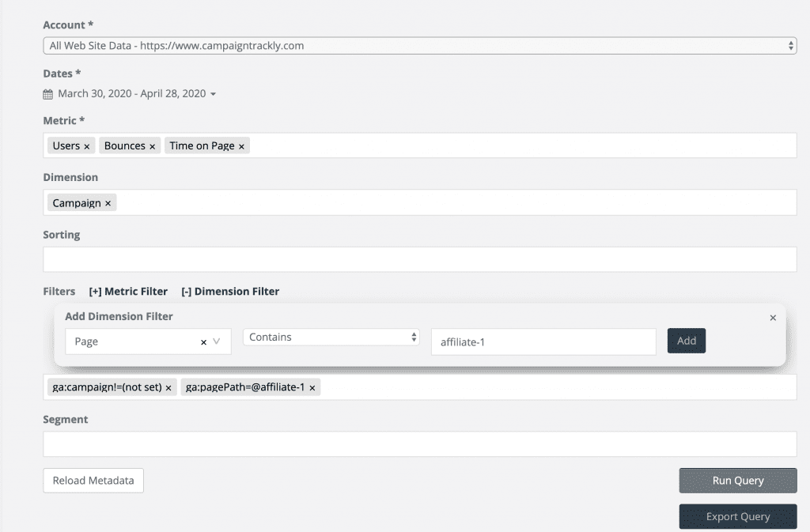This screenshot has width=810, height=532.
Task: Collapse the Dimension Filter section
Action: tap(230, 292)
